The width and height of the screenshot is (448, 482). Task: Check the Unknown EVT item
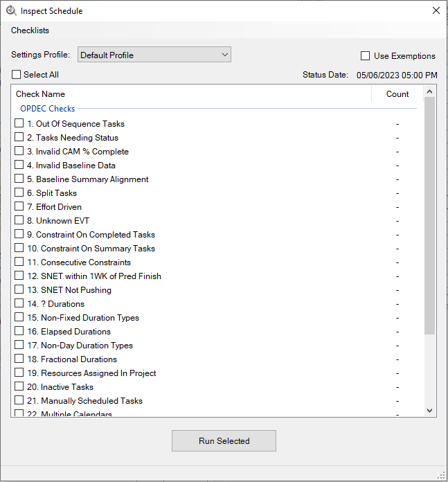pos(19,220)
